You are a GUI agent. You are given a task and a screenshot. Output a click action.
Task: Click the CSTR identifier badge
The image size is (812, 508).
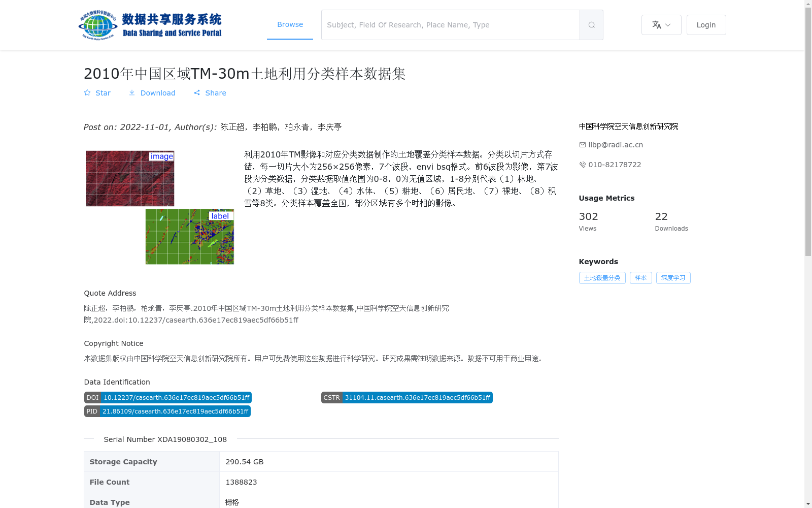407,398
